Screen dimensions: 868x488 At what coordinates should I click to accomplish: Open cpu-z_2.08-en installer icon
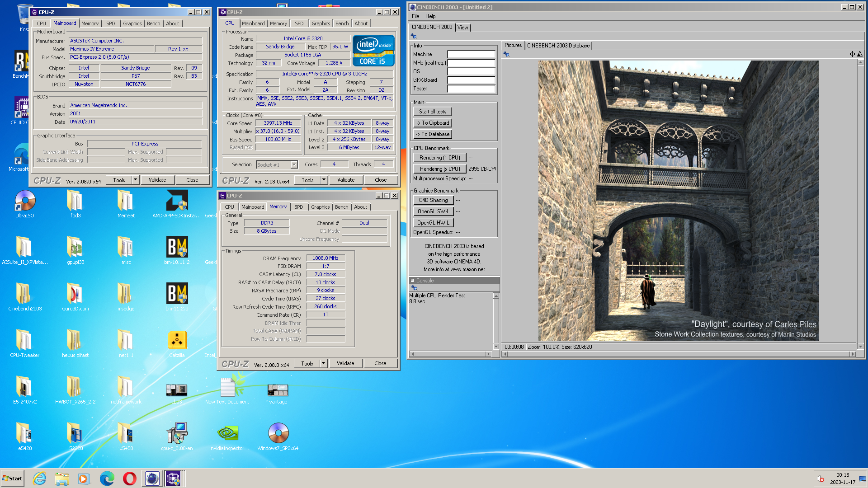point(177,437)
